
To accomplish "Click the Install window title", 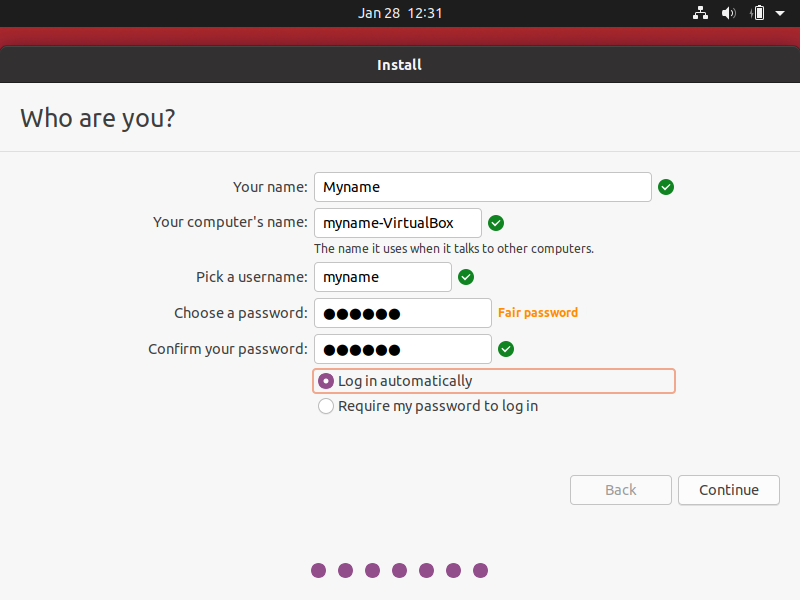I will point(399,65).
